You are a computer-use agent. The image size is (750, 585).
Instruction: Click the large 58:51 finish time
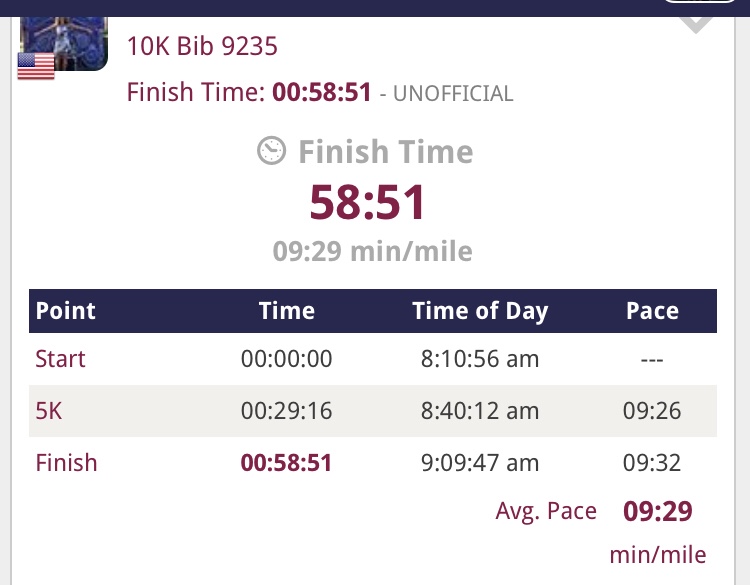tap(368, 203)
